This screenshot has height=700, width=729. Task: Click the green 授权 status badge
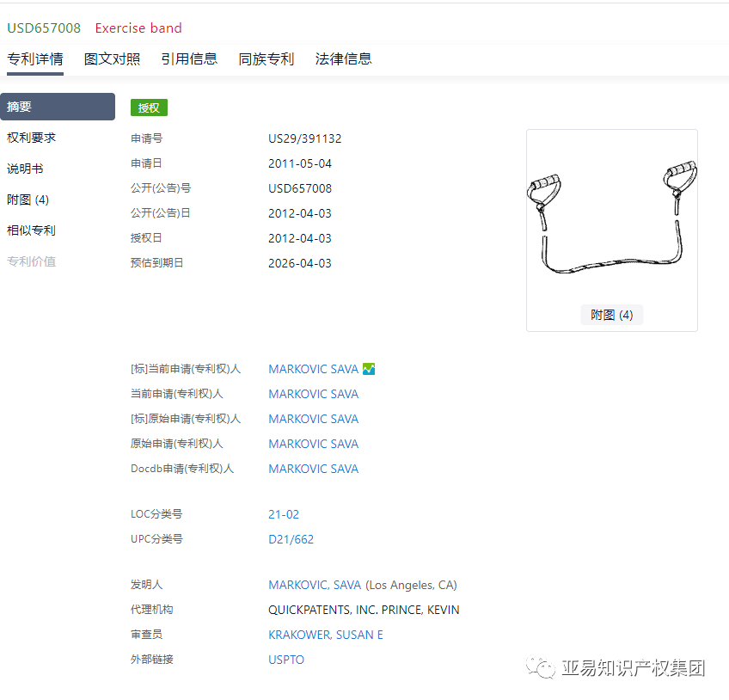[x=149, y=107]
